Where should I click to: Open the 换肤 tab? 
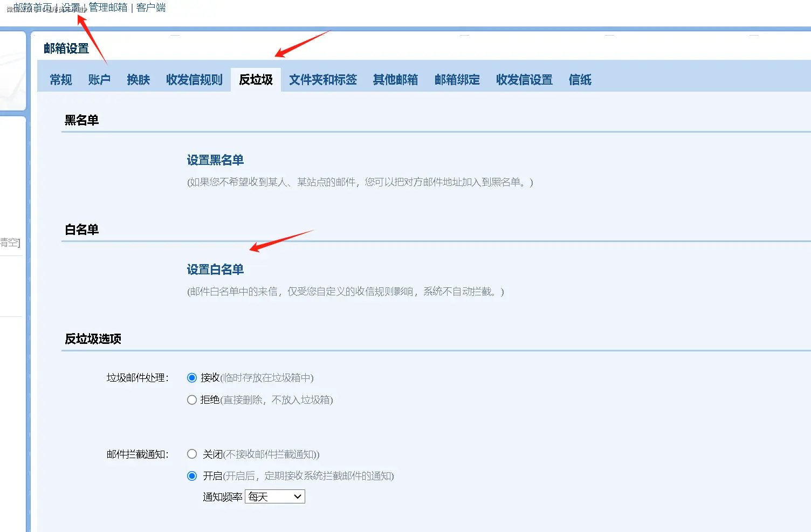[138, 80]
